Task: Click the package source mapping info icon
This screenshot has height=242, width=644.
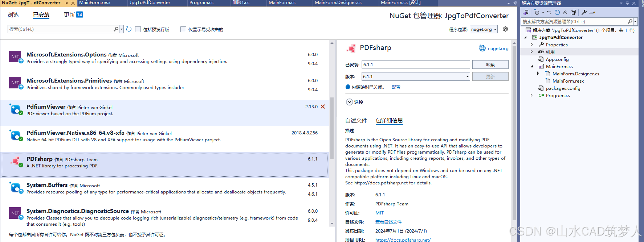Action: click(348, 87)
